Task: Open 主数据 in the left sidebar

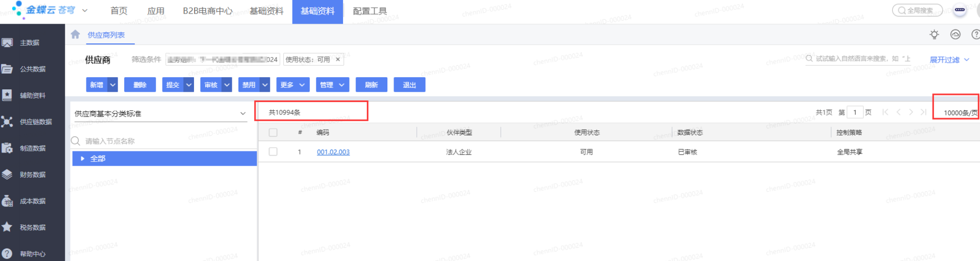Action: (x=29, y=43)
